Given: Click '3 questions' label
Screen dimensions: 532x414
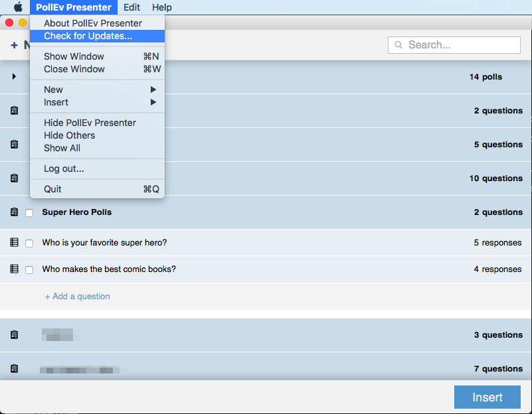Looking at the screenshot, I should [x=498, y=335].
